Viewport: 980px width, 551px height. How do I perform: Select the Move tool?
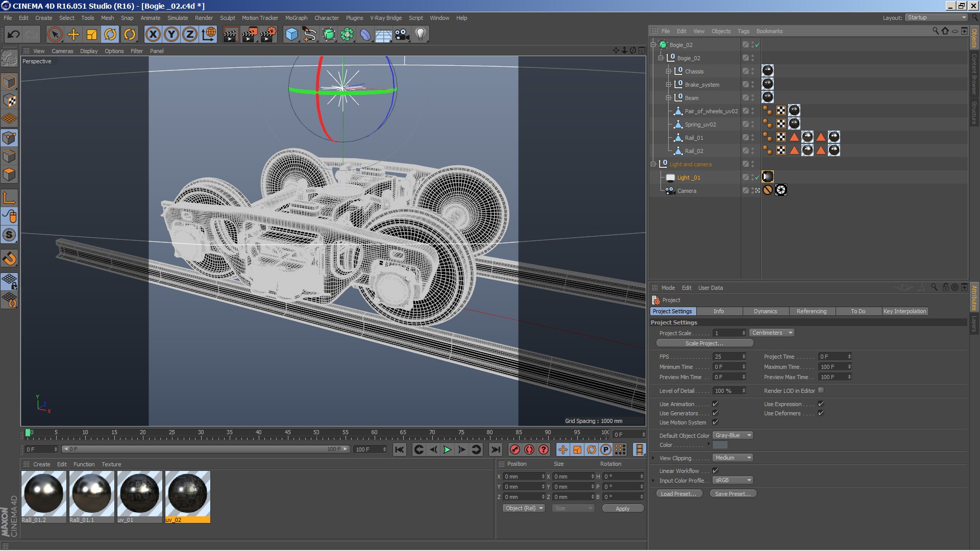coord(73,35)
